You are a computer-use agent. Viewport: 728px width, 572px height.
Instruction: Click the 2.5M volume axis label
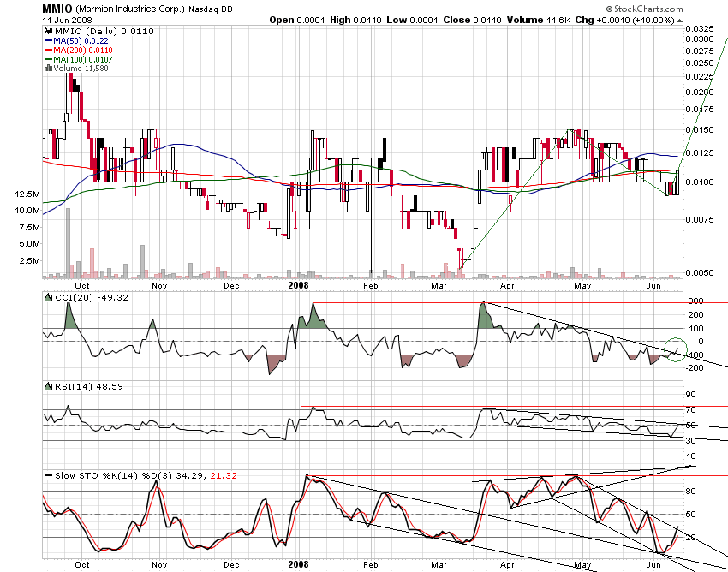[30, 260]
